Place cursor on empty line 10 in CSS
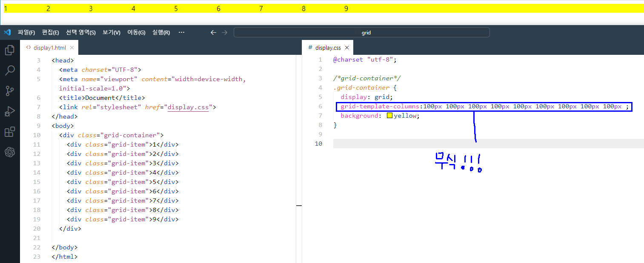Screen dimensions: 644x263 coord(488,144)
